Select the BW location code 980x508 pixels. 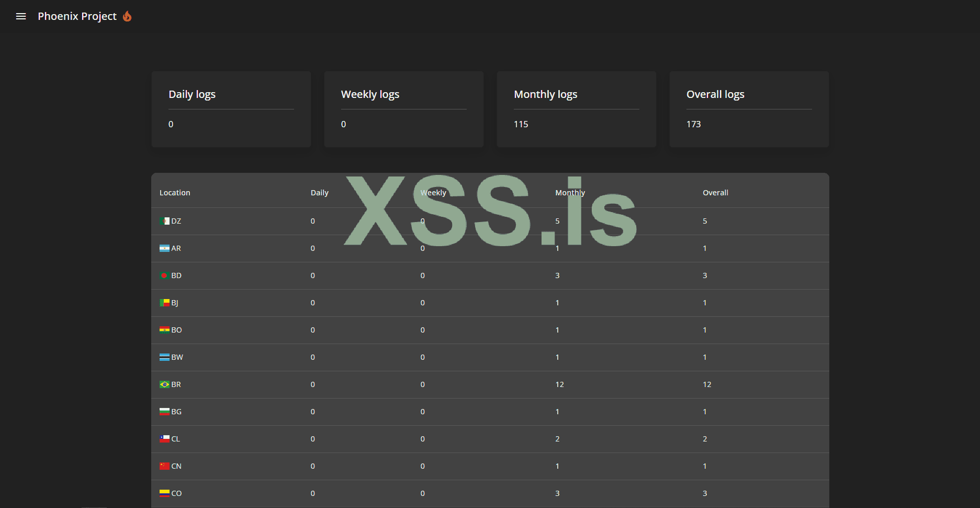click(x=177, y=357)
